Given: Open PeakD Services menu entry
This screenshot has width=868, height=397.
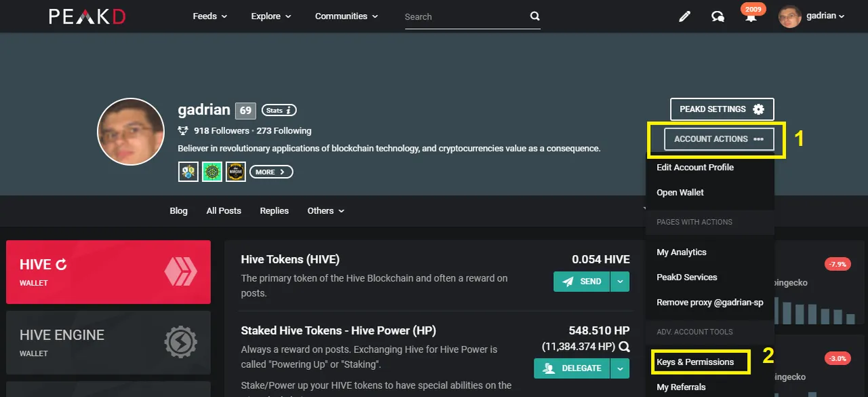Looking at the screenshot, I should click(687, 278).
